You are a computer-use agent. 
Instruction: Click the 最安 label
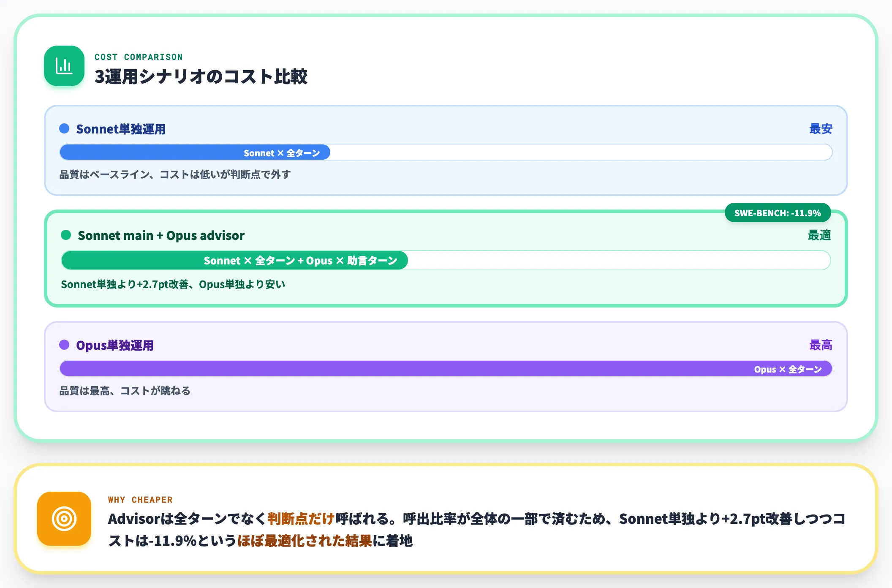point(821,129)
